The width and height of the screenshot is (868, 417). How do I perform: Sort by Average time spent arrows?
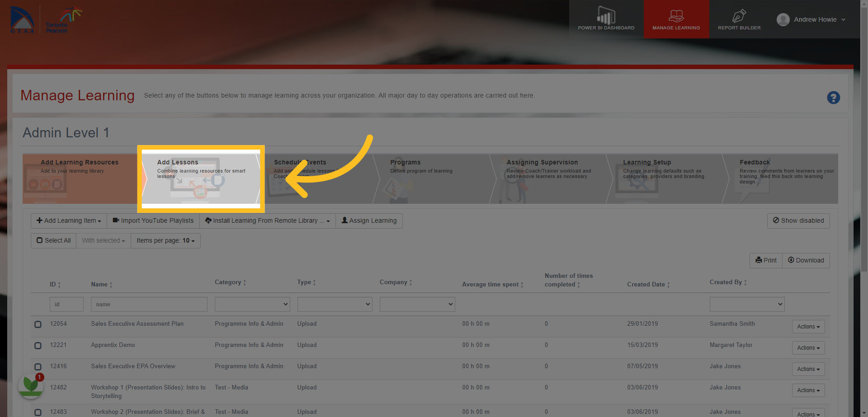(522, 285)
